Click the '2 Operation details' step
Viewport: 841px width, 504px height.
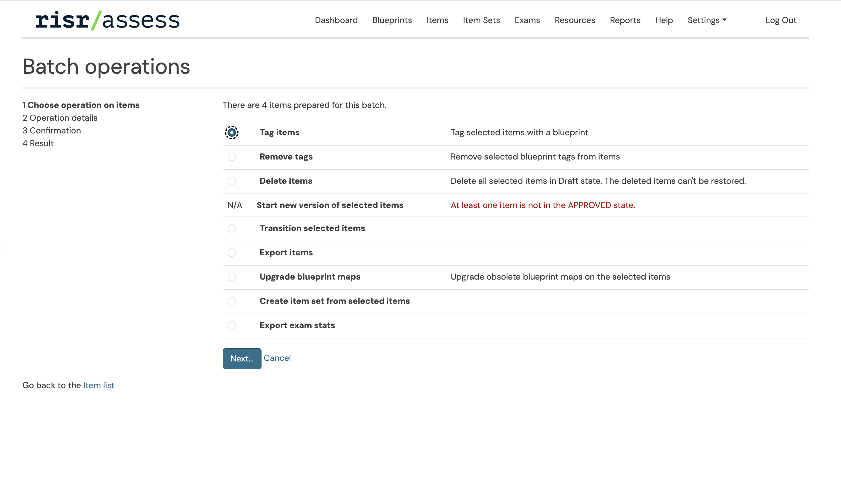60,118
